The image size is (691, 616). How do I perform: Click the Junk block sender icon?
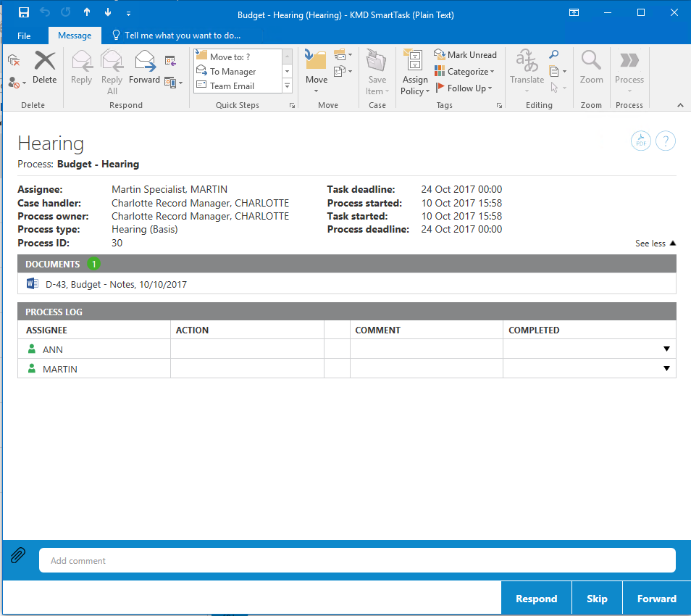coord(14,83)
